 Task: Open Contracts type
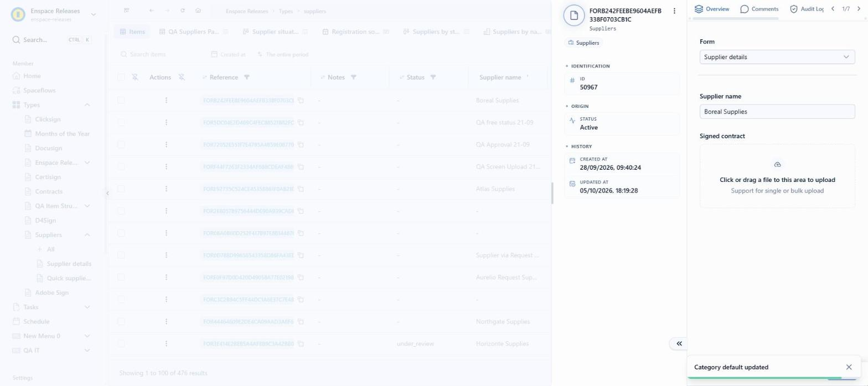click(49, 191)
